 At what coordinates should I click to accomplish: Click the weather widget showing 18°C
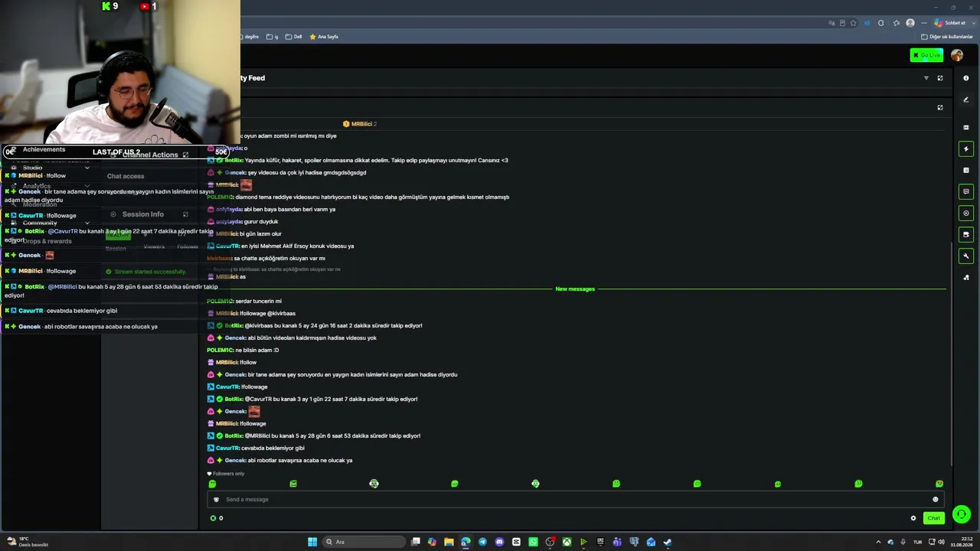[x=28, y=542]
